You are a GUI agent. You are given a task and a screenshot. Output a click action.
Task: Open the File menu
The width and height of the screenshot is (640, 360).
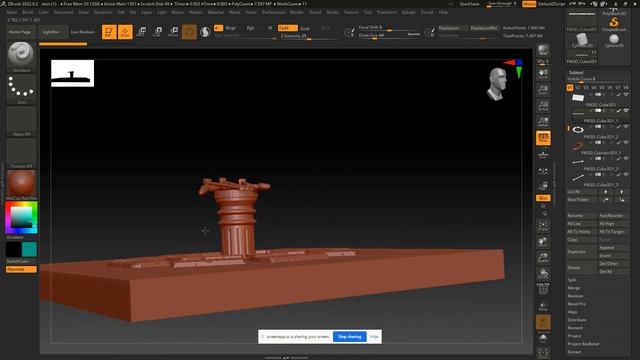pyautogui.click(x=133, y=12)
